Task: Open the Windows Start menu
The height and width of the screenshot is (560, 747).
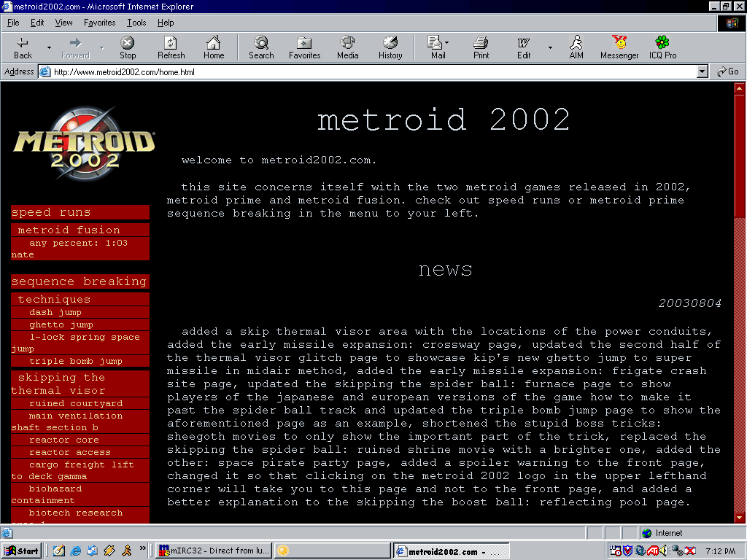Action: (21, 551)
